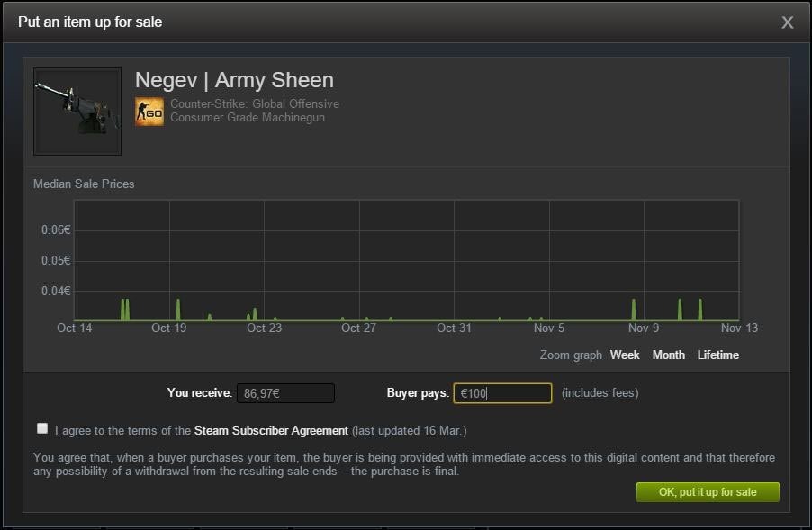Click the (includes fees) note
The image size is (812, 530).
600,393
